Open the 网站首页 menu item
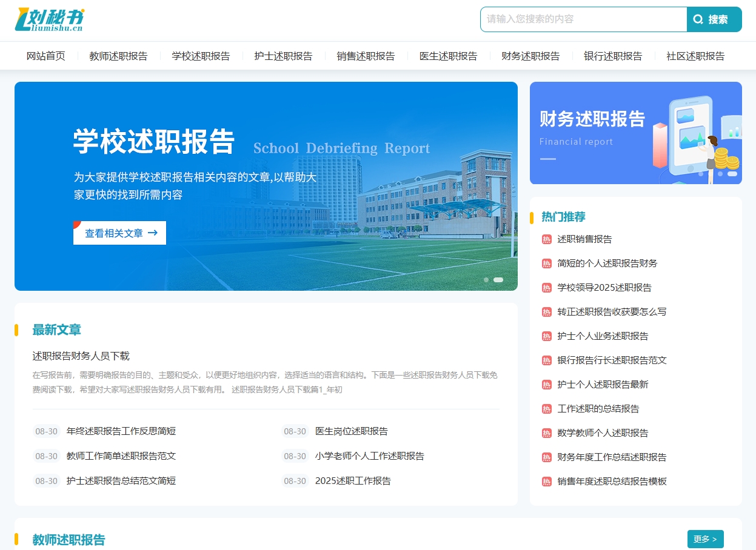756x550 pixels. (45, 56)
